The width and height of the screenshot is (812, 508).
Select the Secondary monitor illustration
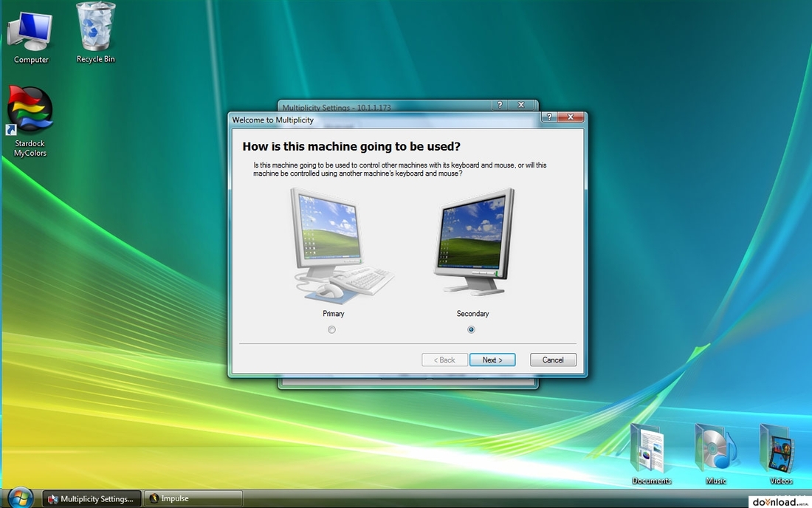pos(474,242)
